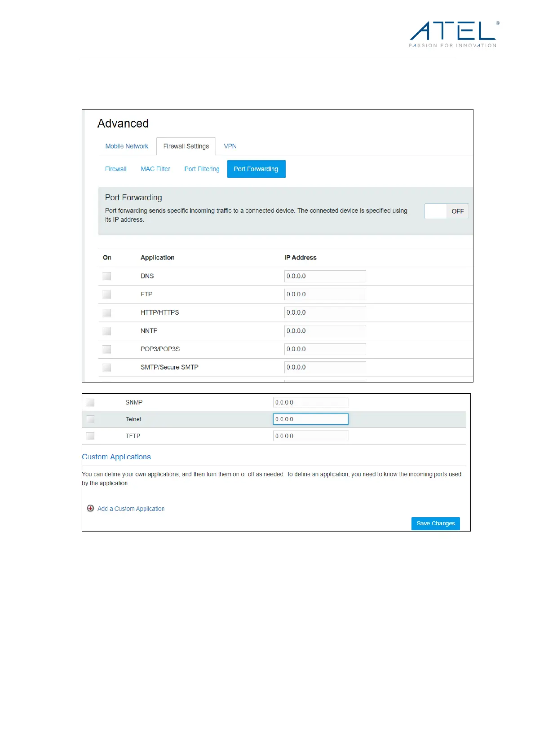Click the Telnet application label
Viewport: 535px width, 756px height.
(133, 419)
